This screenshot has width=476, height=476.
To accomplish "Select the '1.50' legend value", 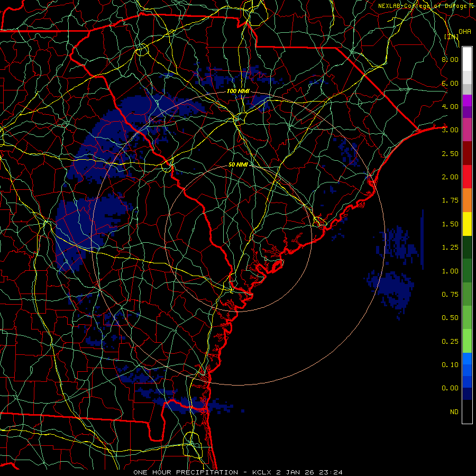I will click(x=450, y=224).
